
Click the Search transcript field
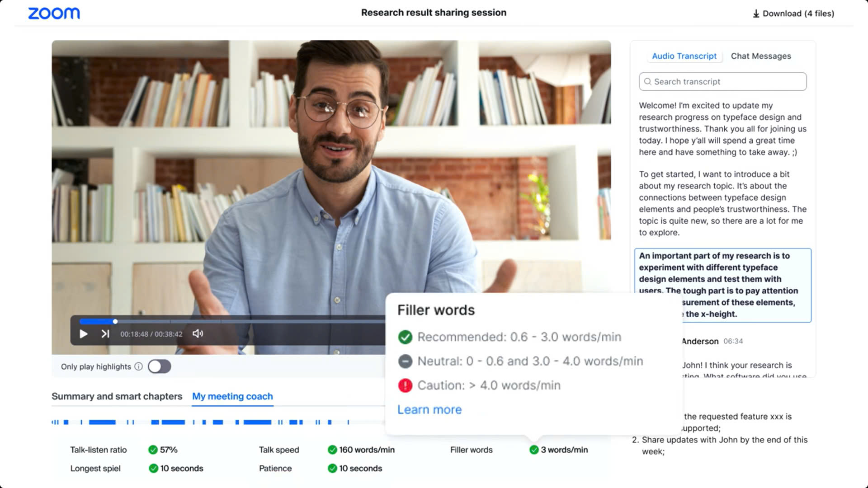pyautogui.click(x=722, y=82)
